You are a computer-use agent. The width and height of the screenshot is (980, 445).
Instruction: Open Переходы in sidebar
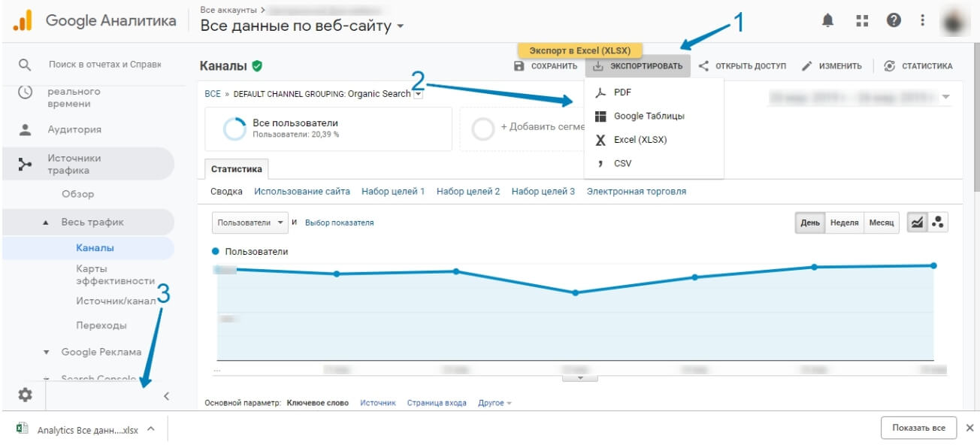101,325
